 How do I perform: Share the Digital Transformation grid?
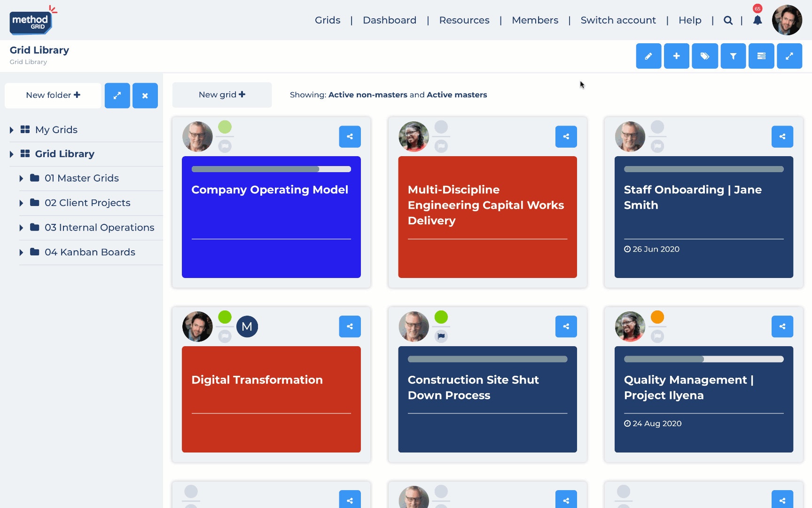tap(350, 326)
